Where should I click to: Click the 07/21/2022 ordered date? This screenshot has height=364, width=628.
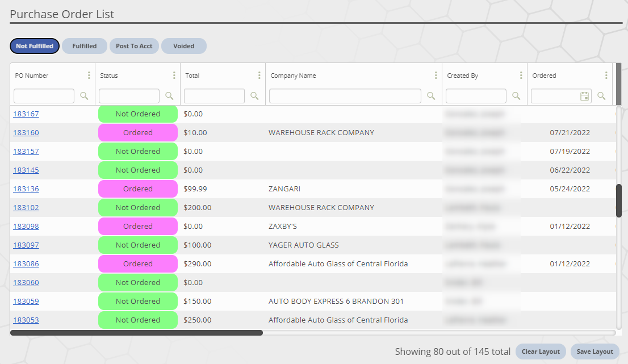click(x=570, y=132)
